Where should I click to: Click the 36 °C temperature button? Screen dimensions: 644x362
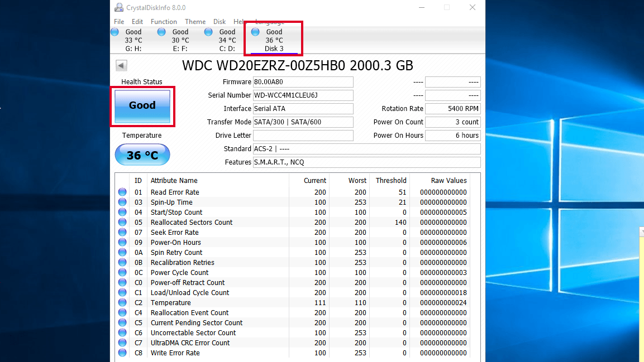(x=142, y=155)
